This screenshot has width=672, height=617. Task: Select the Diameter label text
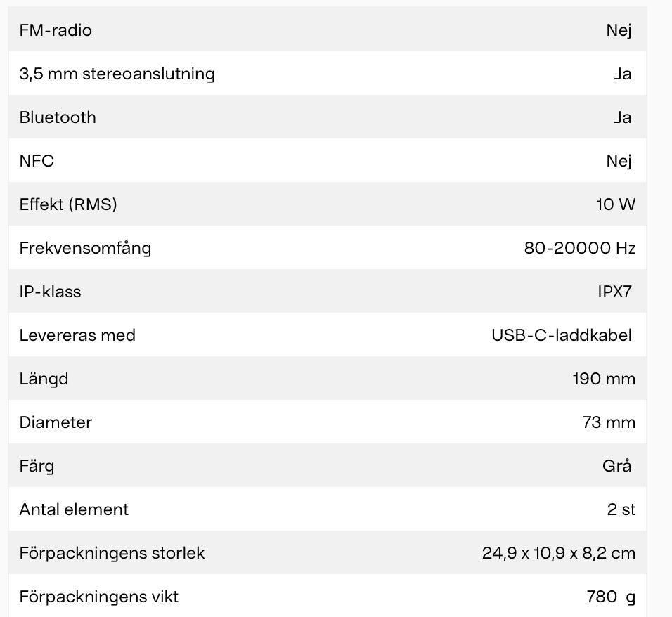pos(56,422)
